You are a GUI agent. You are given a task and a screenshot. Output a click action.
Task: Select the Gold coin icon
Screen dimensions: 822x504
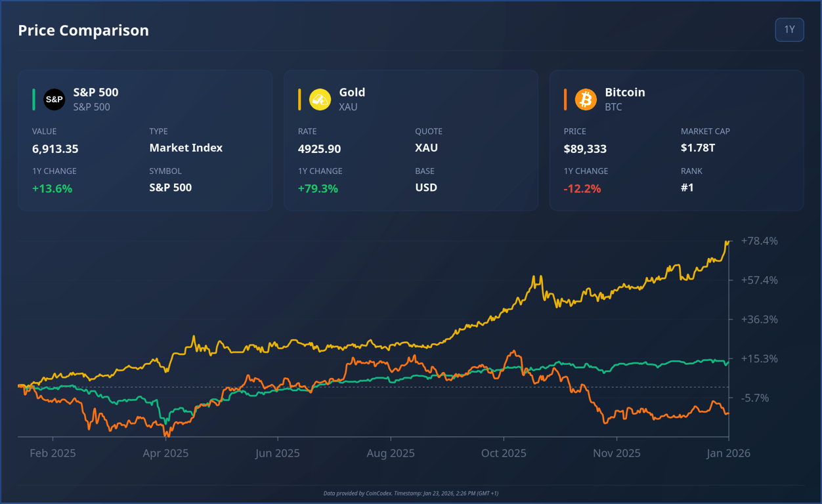pyautogui.click(x=320, y=99)
